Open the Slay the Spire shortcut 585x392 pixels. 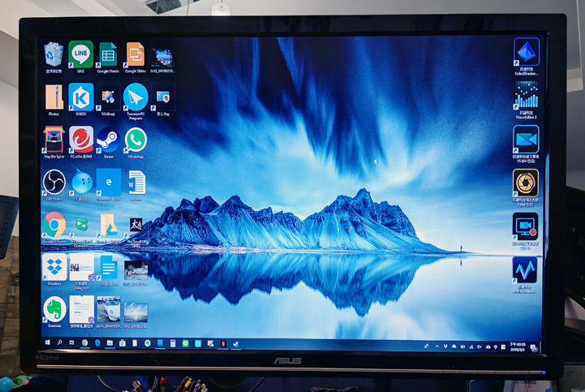[x=54, y=139]
